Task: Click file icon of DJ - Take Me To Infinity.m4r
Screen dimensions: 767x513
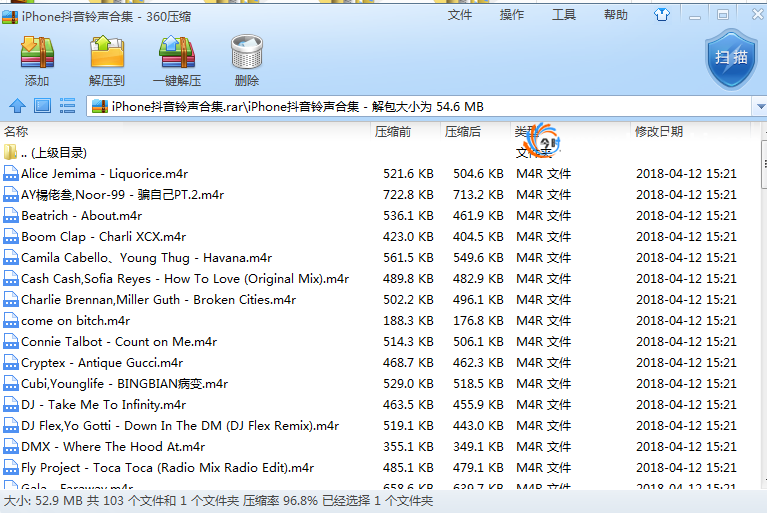Action: [11, 404]
